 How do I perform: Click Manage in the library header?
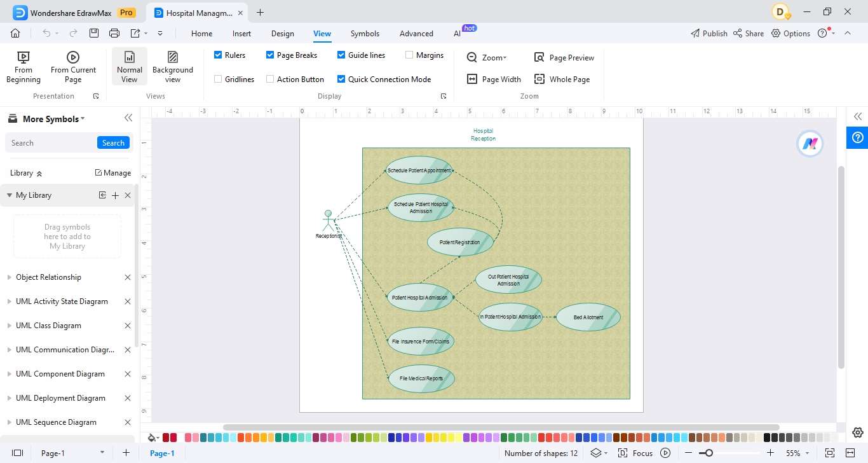(112, 173)
